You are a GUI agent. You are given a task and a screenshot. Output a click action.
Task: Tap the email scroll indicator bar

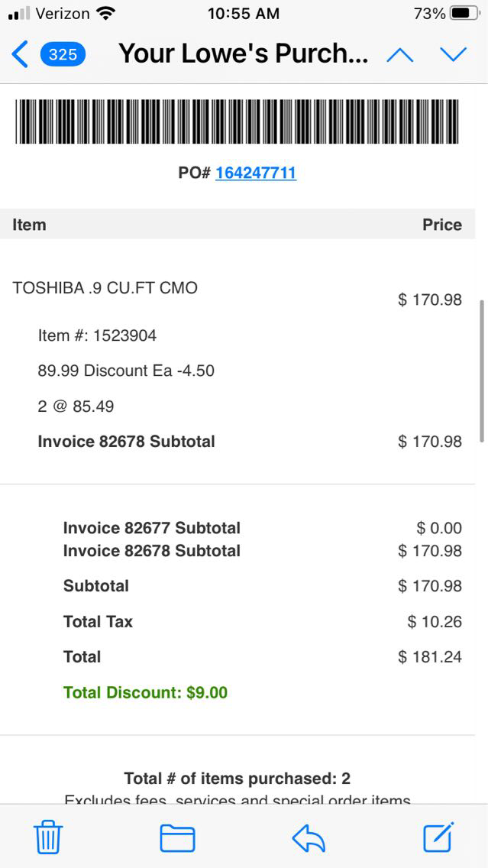pyautogui.click(x=481, y=371)
